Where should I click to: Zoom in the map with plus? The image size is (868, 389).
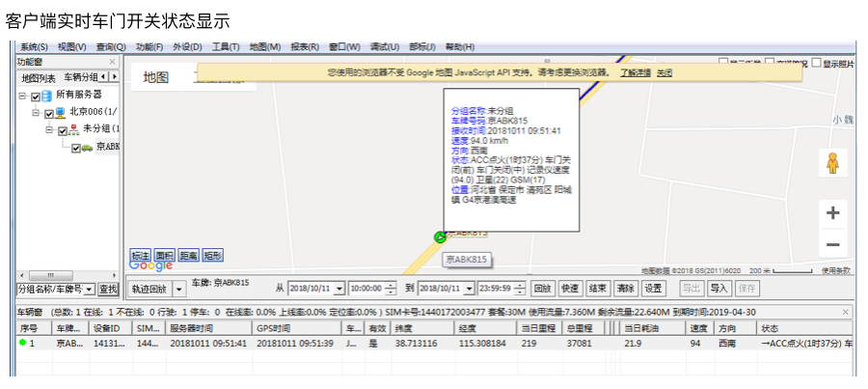click(x=832, y=213)
